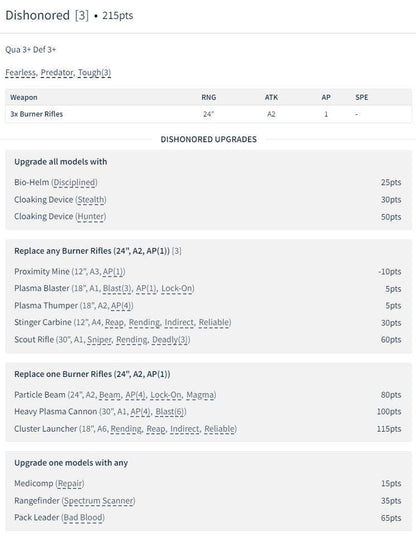Click the Lock-On rule on Plasma Blaster
Image resolution: width=416 pixels, height=547 pixels.
(x=177, y=289)
